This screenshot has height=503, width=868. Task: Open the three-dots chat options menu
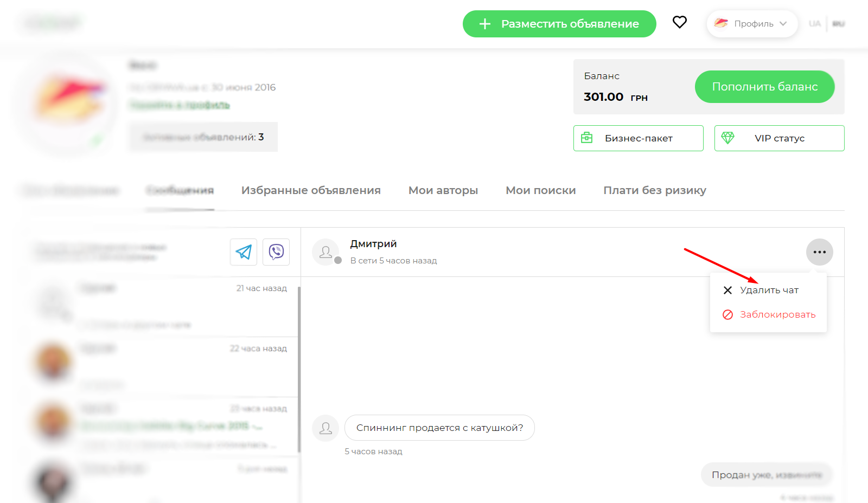click(819, 252)
